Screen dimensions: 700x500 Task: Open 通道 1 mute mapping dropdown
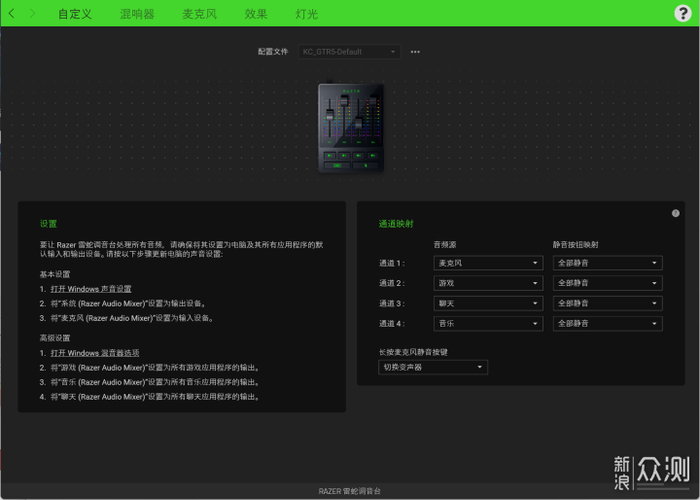[608, 263]
